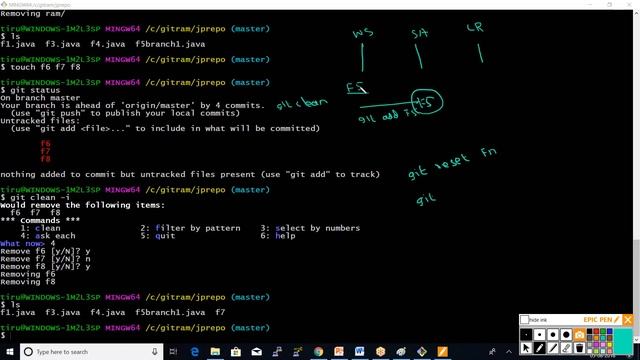Activate the microphone in the search box
640x360 pixels.
(154, 351)
